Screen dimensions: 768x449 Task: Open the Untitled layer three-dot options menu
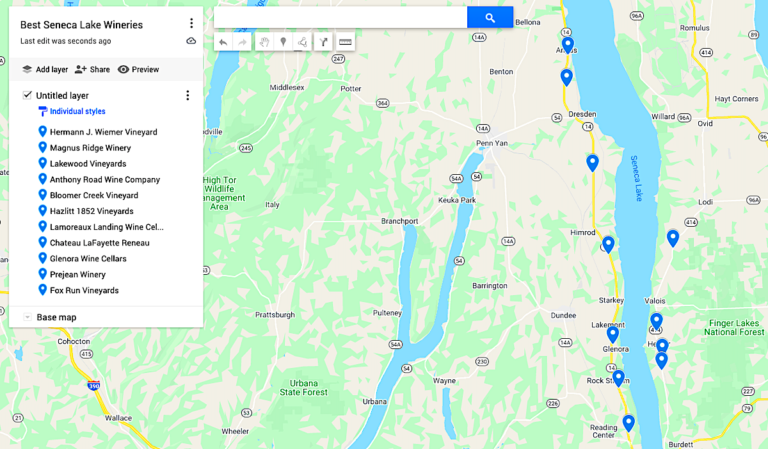point(187,95)
